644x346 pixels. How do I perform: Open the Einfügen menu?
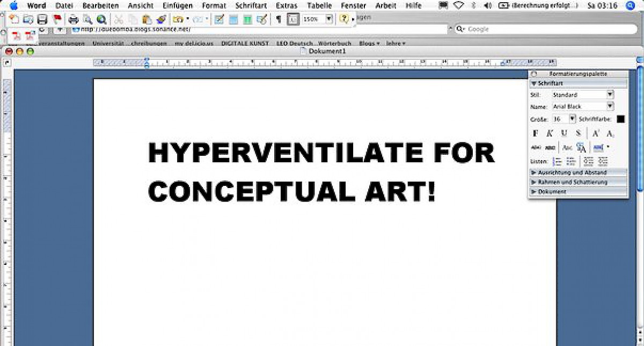click(x=178, y=6)
